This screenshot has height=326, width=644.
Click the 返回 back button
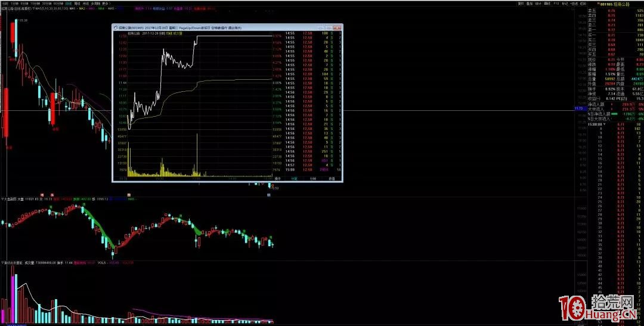[583, 4]
